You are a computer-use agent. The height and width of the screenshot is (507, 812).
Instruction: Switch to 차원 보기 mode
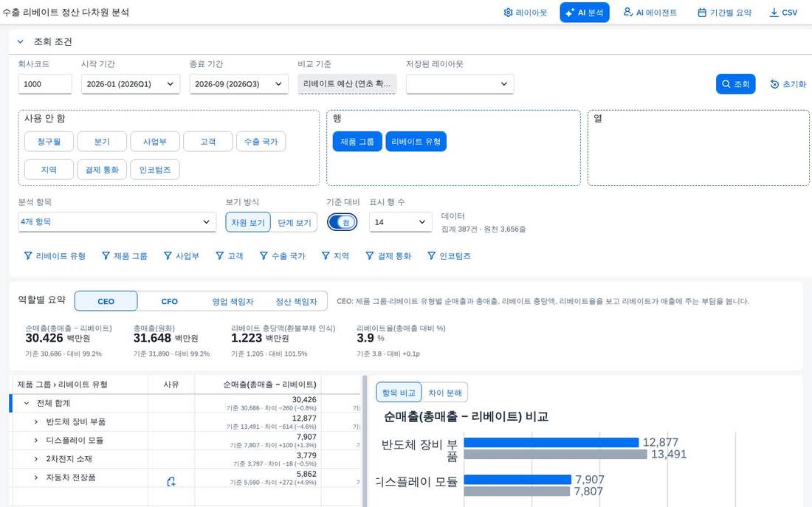248,222
